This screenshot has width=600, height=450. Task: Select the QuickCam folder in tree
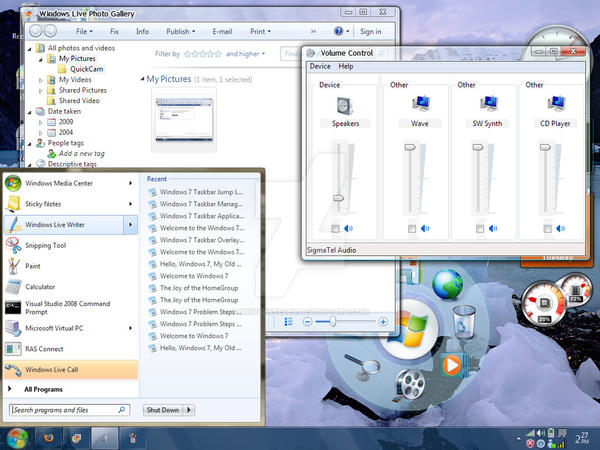click(x=86, y=69)
